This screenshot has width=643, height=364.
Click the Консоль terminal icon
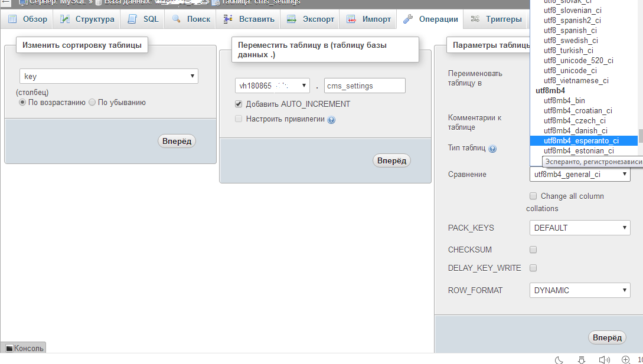(x=9, y=349)
